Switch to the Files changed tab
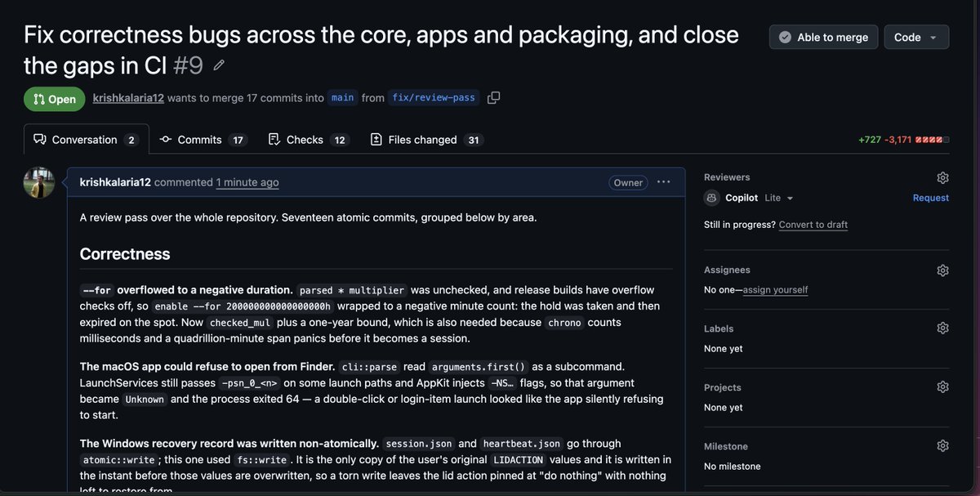 (x=425, y=140)
